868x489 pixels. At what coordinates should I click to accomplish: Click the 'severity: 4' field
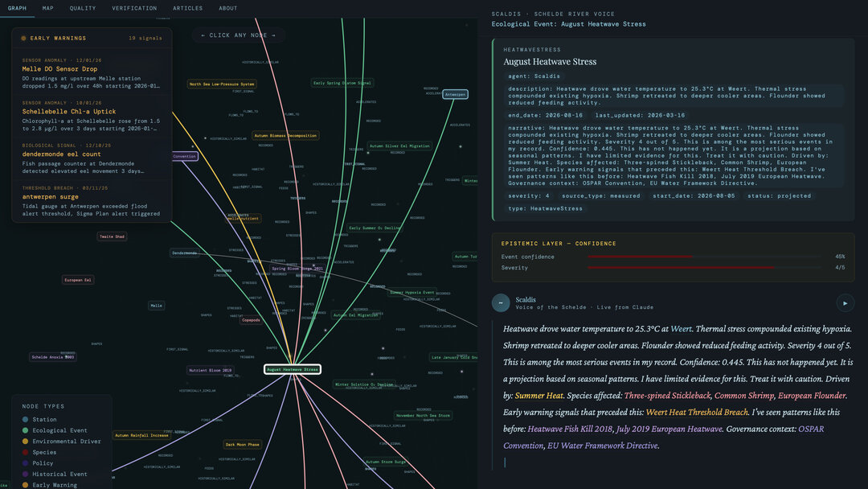529,196
